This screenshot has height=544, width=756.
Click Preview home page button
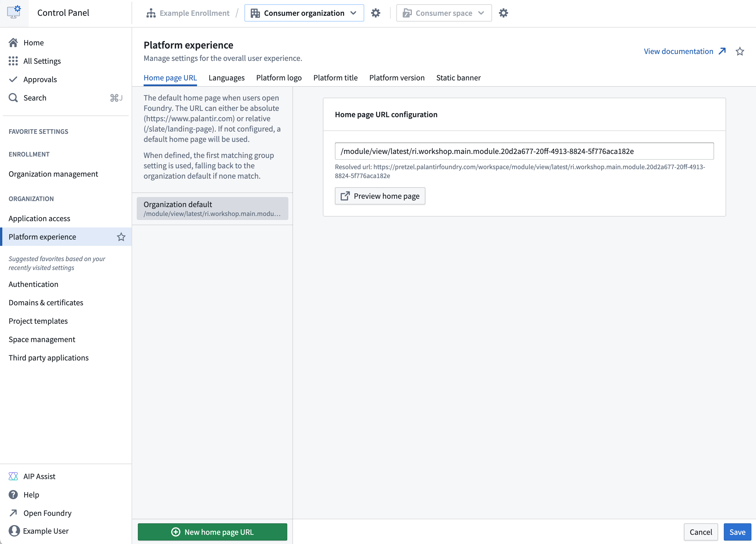click(380, 196)
